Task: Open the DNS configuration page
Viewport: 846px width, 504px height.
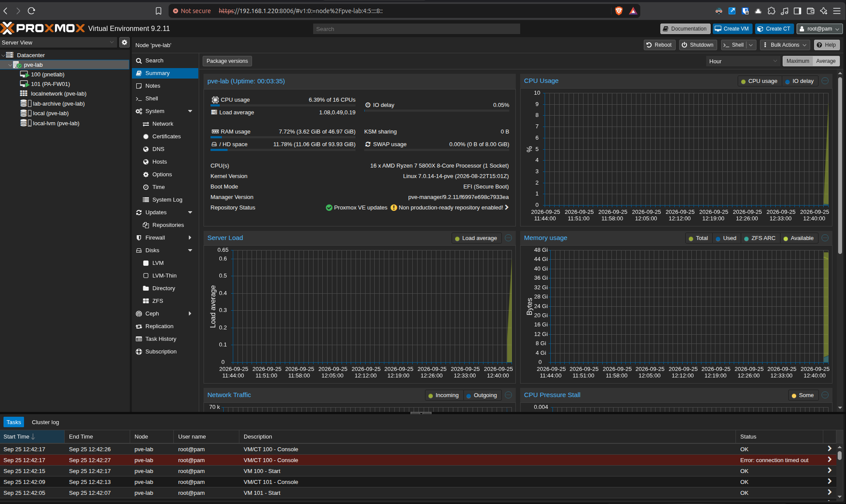Action: pos(158,149)
